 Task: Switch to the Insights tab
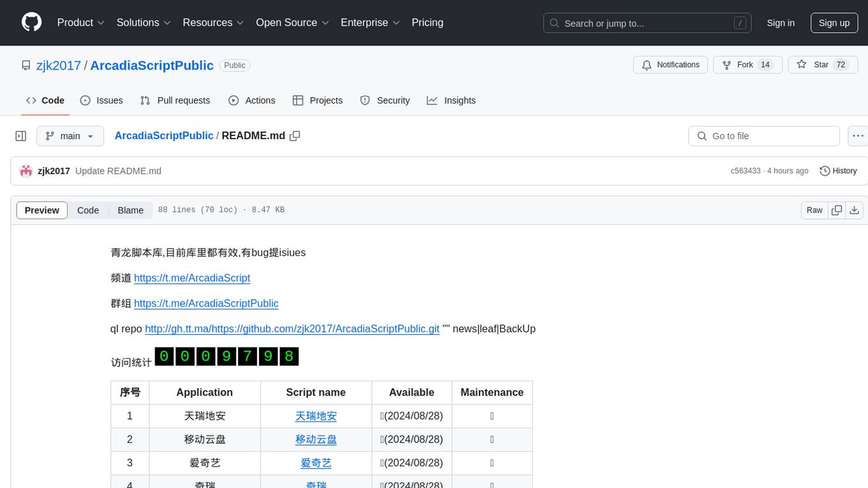[x=451, y=100]
